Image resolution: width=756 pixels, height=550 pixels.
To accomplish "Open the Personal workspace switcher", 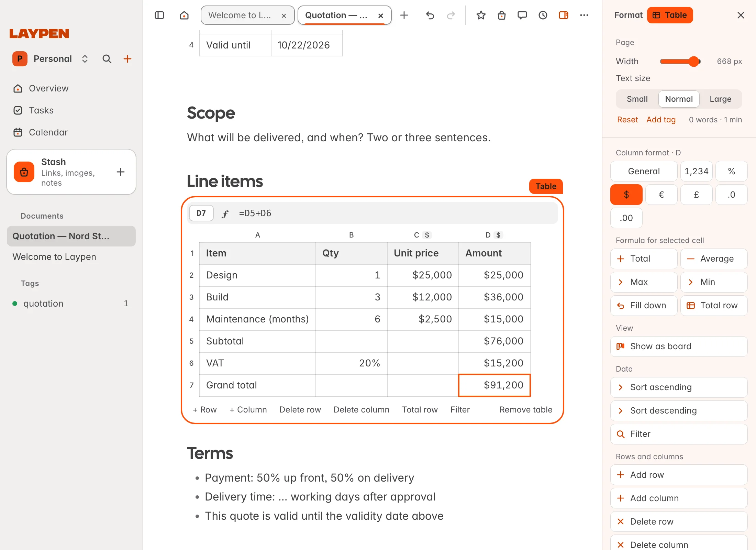I will 51,59.
